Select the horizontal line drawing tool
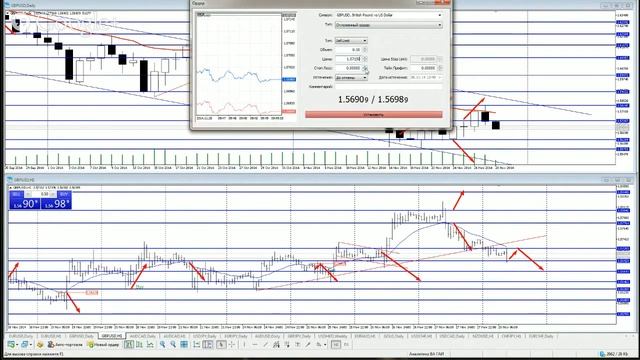This screenshot has height=360, width=640. pyautogui.click(x=255, y=345)
